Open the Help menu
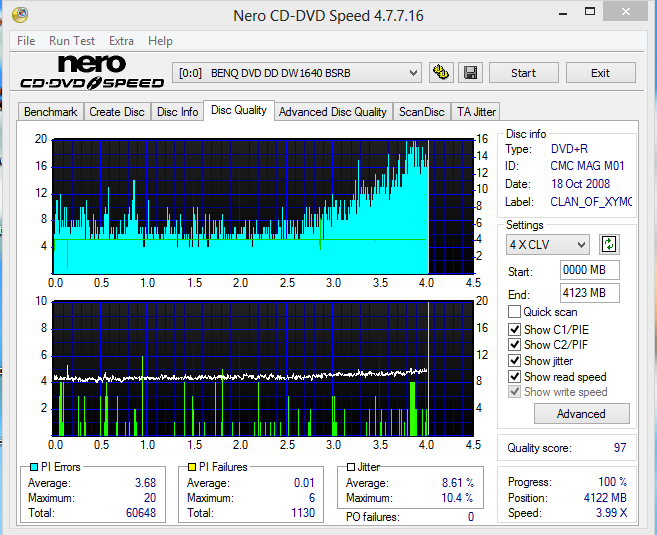 (160, 41)
